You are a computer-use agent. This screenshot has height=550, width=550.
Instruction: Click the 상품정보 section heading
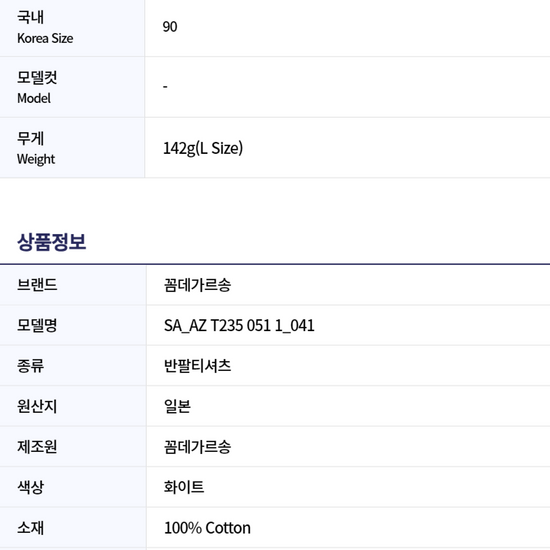[x=52, y=242]
